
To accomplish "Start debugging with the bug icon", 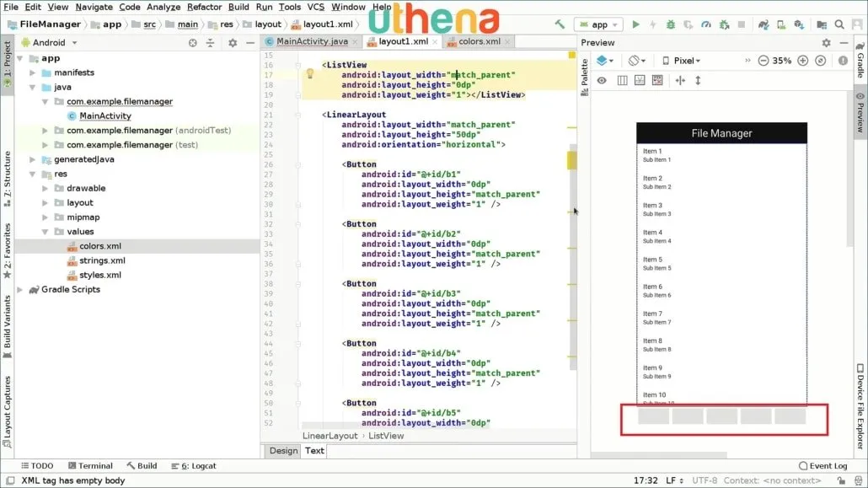I will click(670, 24).
